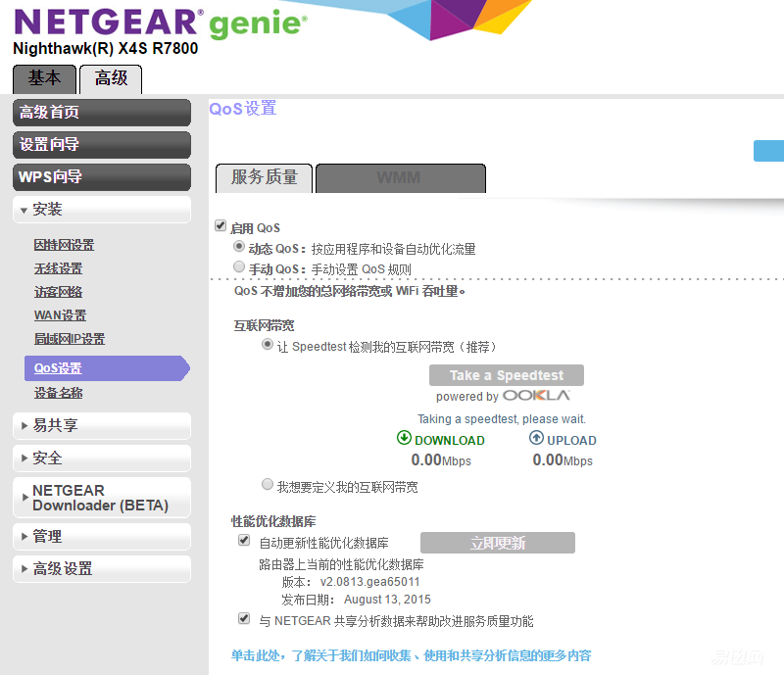Open the QoS设置 link
The height and width of the screenshot is (675, 784).
click(x=58, y=368)
